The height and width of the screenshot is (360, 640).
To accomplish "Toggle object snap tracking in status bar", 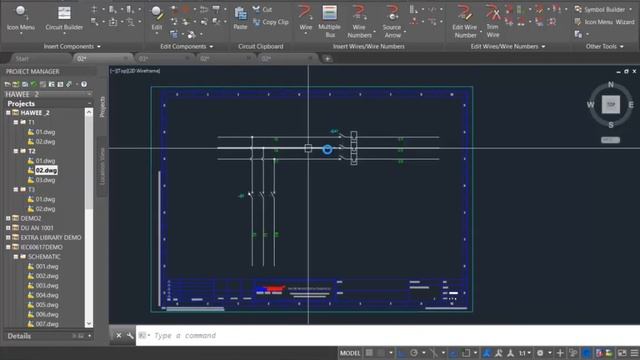I will pyautogui.click(x=453, y=353).
